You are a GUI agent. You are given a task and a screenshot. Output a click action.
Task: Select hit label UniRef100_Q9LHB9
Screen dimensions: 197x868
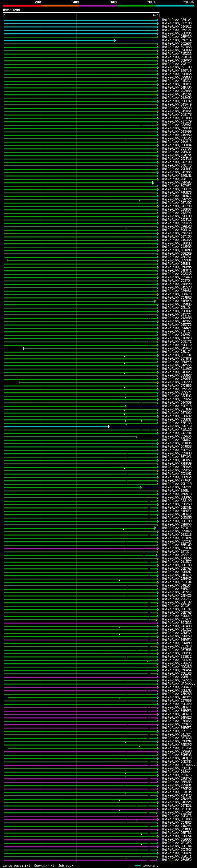click(176, 50)
